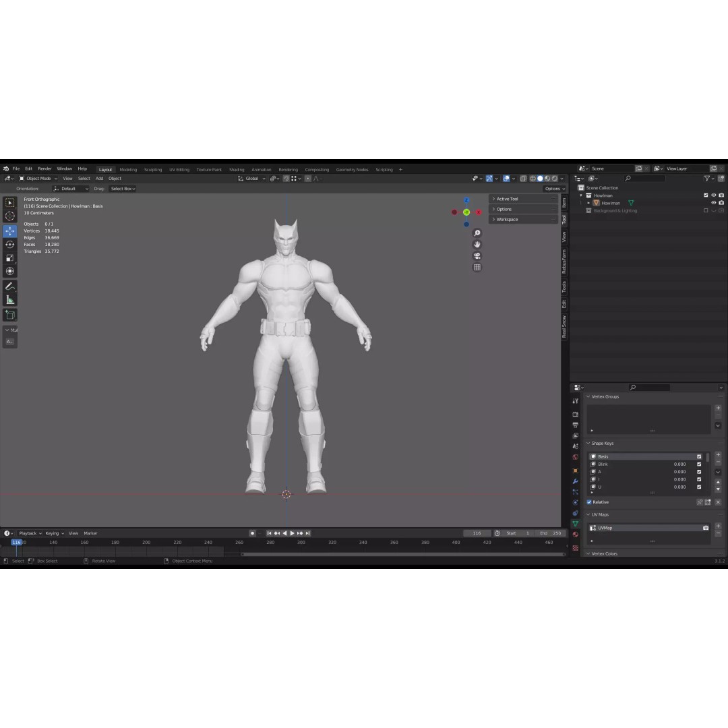This screenshot has height=728, width=728.
Task: Open the Particles properties tab
Action: [575, 491]
